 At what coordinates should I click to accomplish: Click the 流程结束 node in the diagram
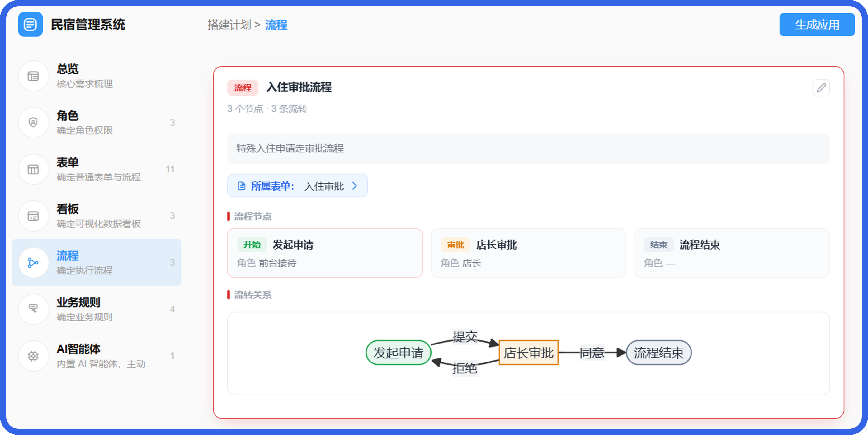tap(659, 353)
